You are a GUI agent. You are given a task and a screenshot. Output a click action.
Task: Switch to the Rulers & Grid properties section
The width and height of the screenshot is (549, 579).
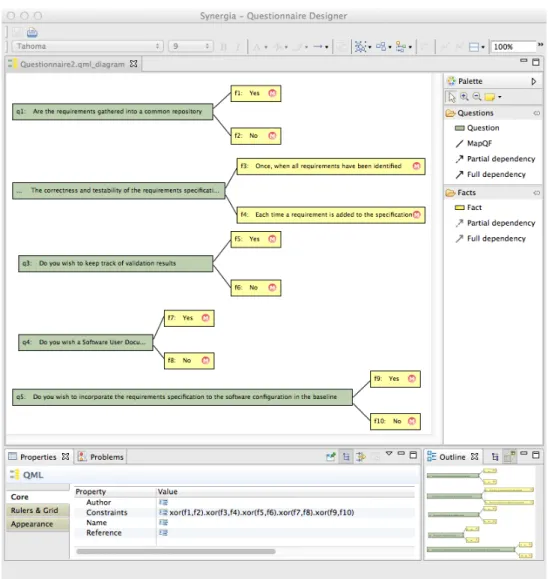pyautogui.click(x=38, y=511)
